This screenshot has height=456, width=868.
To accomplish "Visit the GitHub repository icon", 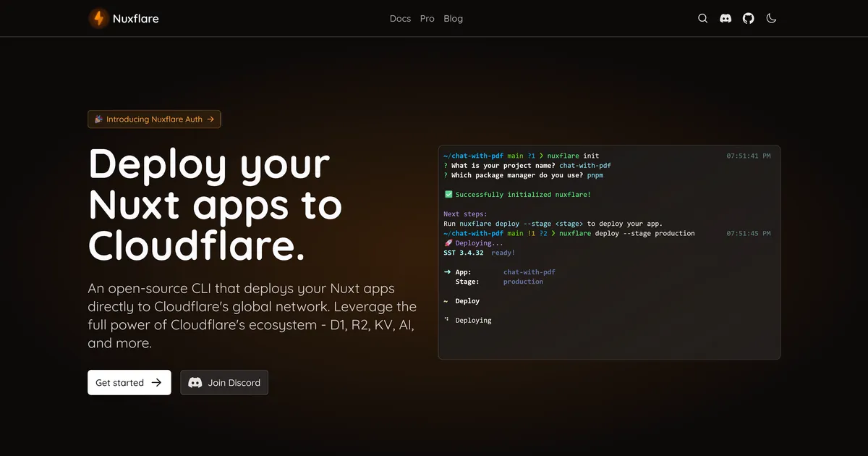I will click(x=749, y=19).
